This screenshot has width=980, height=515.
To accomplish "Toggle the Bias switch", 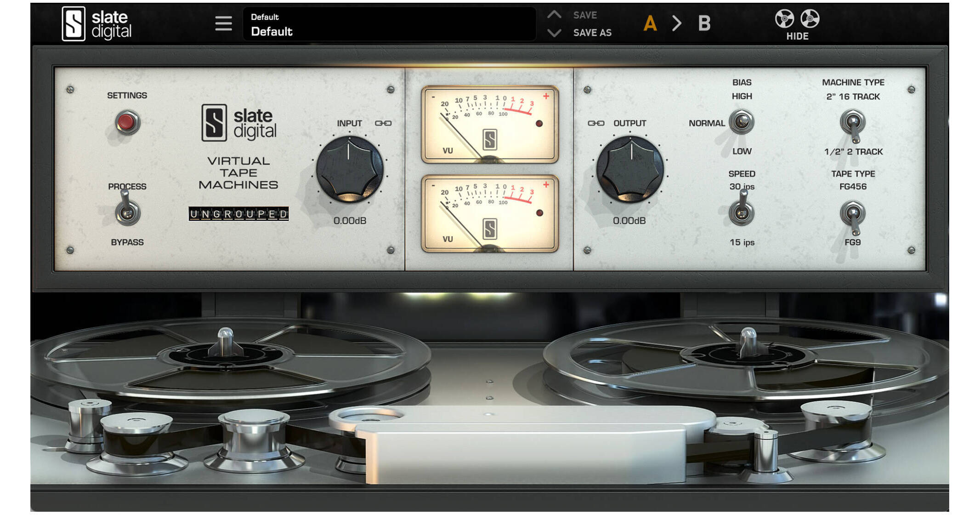I will (x=742, y=122).
